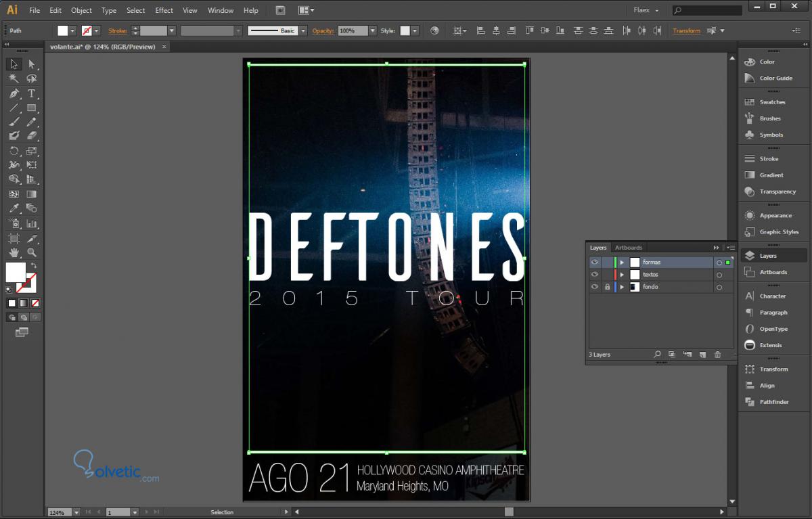
Task: Open the Pathfinder panel
Action: coord(774,402)
